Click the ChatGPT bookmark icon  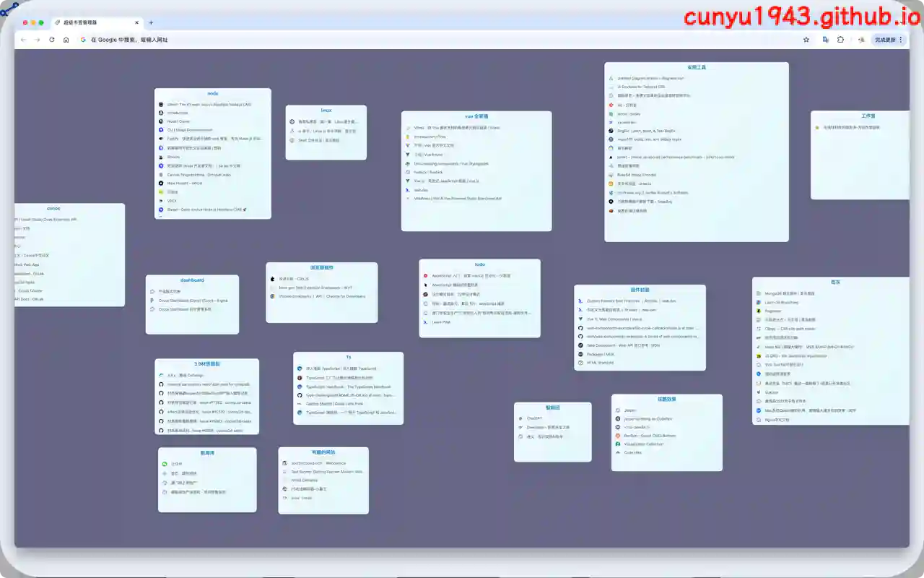520,418
